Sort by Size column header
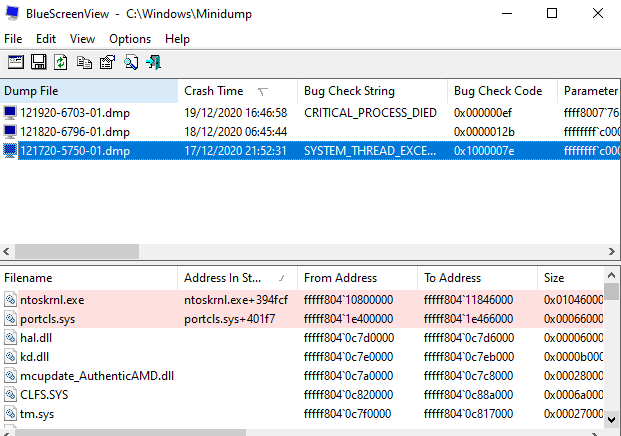The width and height of the screenshot is (621, 436). (571, 278)
